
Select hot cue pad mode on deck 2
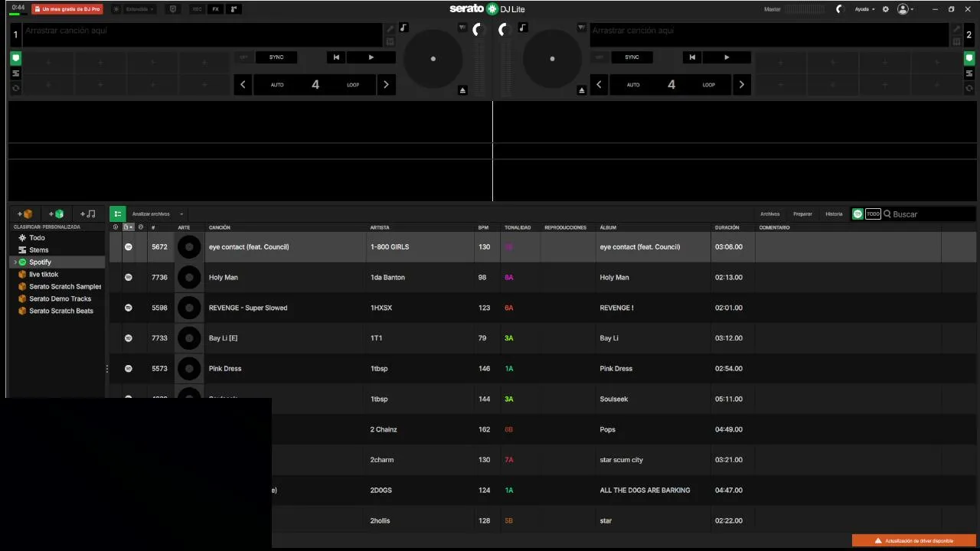pyautogui.click(x=969, y=58)
